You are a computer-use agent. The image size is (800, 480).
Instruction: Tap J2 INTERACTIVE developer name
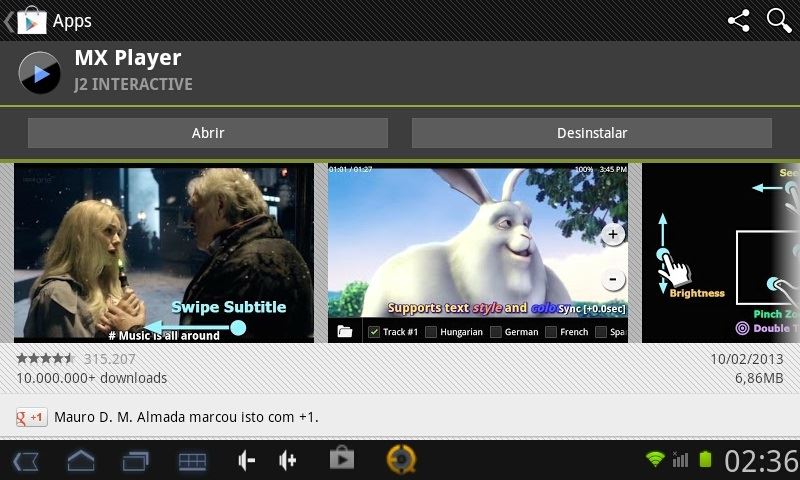pos(134,84)
